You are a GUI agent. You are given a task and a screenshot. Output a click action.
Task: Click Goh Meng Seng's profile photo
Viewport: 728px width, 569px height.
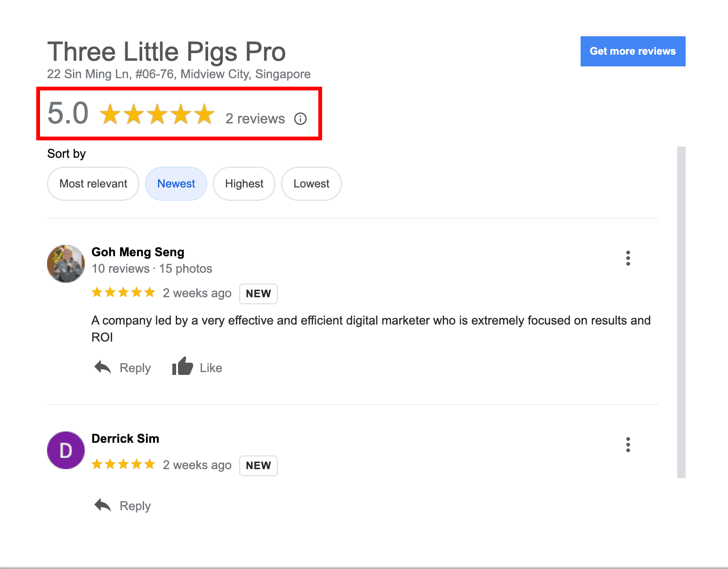66,264
